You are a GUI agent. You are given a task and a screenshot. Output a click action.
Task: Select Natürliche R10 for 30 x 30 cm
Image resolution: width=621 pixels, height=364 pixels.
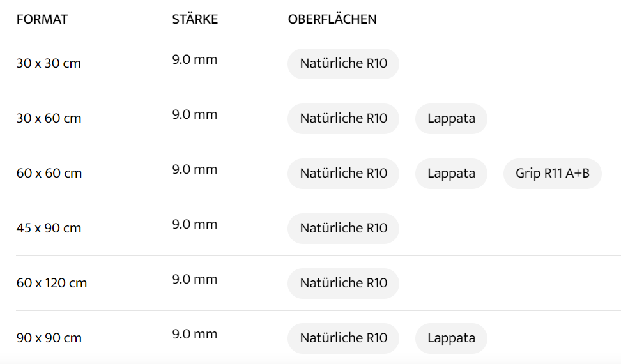pyautogui.click(x=343, y=64)
